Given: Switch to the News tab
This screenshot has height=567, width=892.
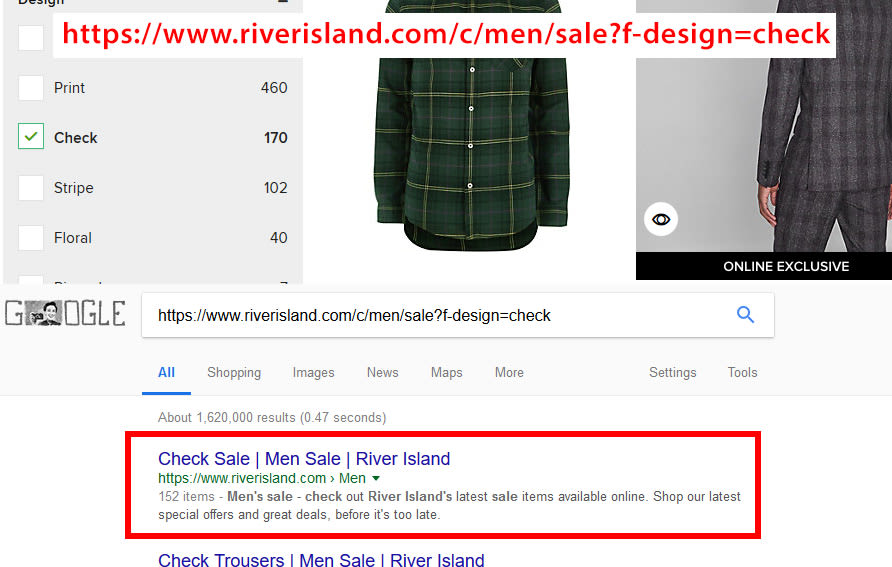Looking at the screenshot, I should pyautogui.click(x=382, y=373).
